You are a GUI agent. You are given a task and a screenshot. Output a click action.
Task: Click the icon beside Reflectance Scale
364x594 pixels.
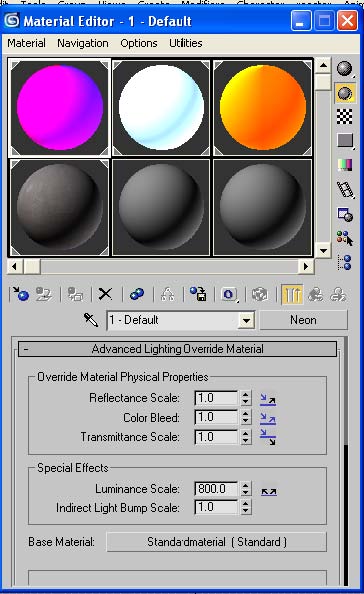(x=268, y=400)
